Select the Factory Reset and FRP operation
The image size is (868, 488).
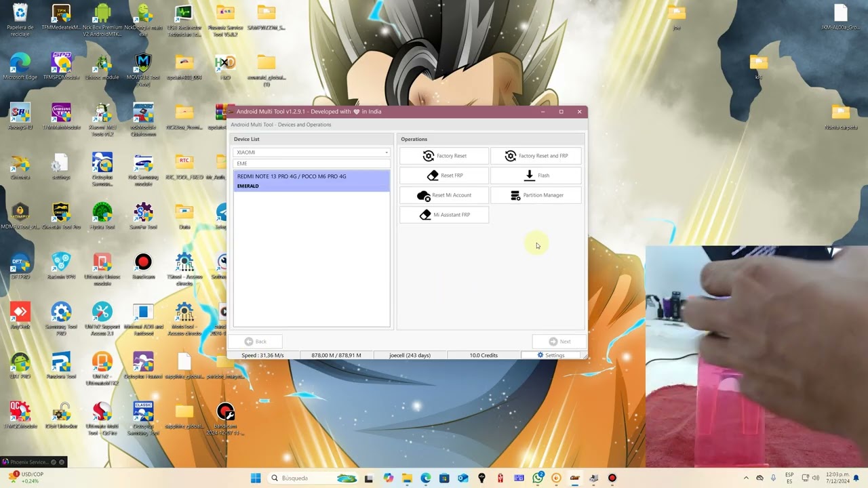(x=536, y=156)
